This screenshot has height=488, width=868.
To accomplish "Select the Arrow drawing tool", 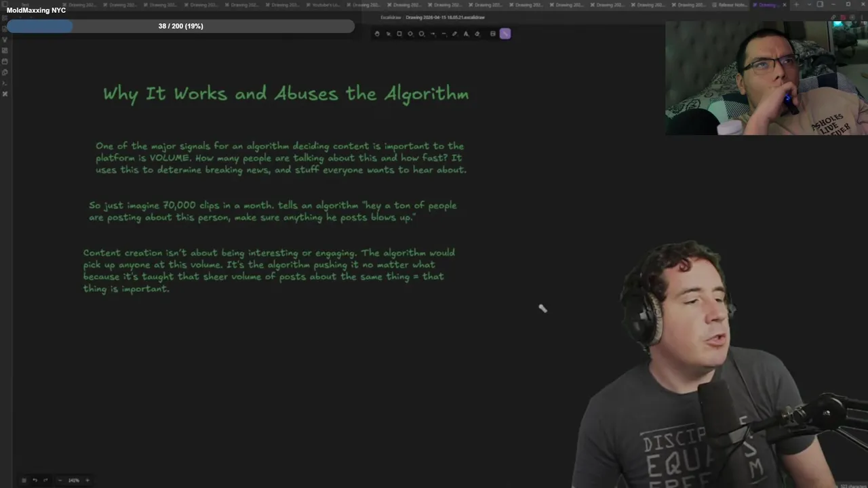I will pos(433,34).
